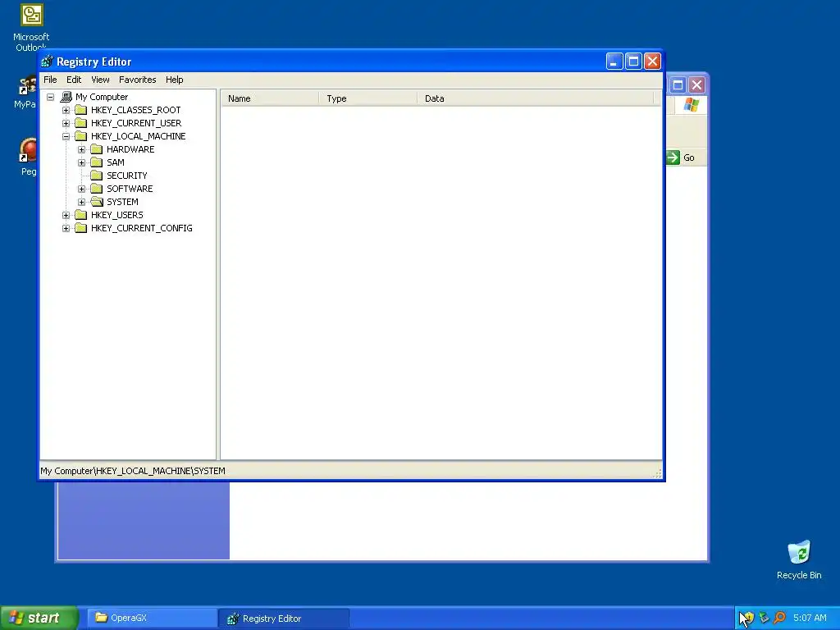Expand HKEY_USERS key

coord(66,215)
